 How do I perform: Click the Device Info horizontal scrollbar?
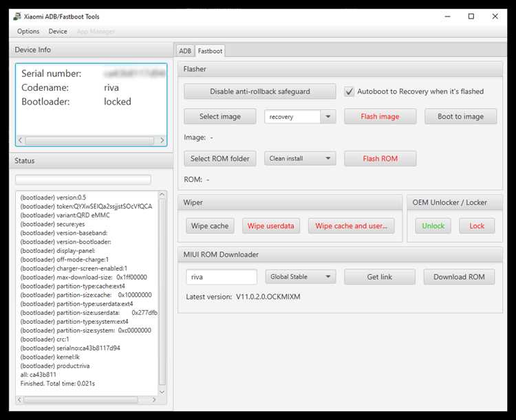click(89, 140)
